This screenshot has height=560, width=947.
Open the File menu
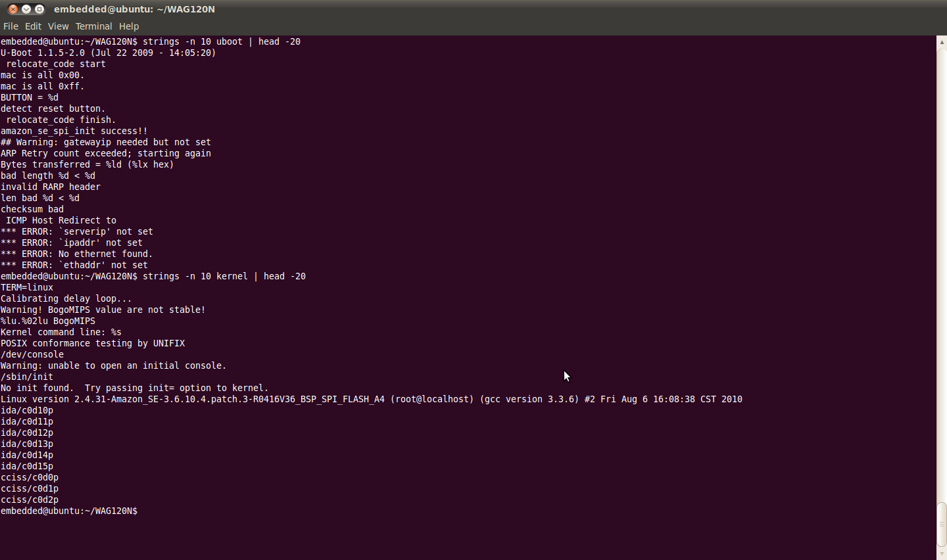pos(11,26)
